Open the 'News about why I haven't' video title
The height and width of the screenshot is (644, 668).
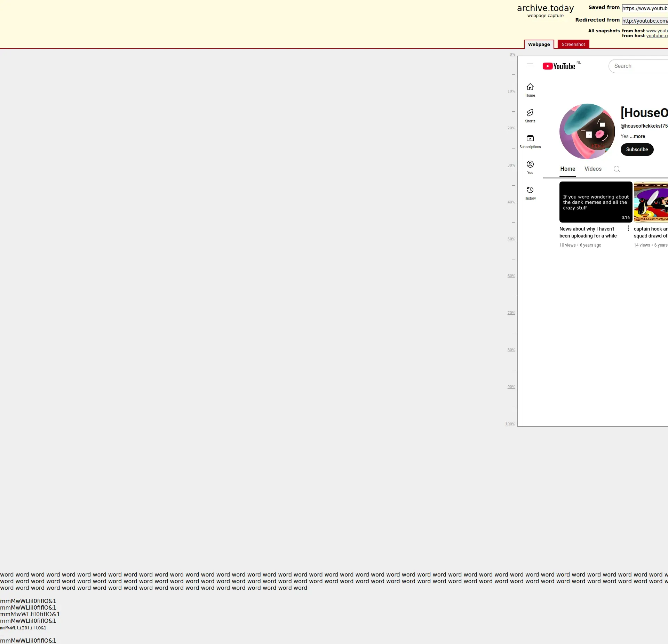(x=588, y=232)
